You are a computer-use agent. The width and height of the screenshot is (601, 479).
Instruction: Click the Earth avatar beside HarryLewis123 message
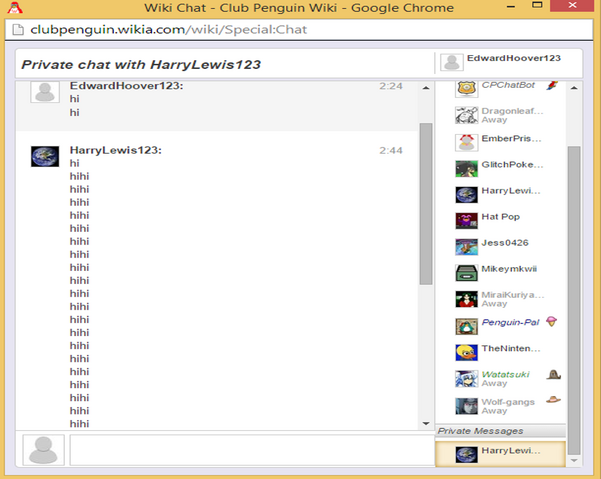(45, 156)
